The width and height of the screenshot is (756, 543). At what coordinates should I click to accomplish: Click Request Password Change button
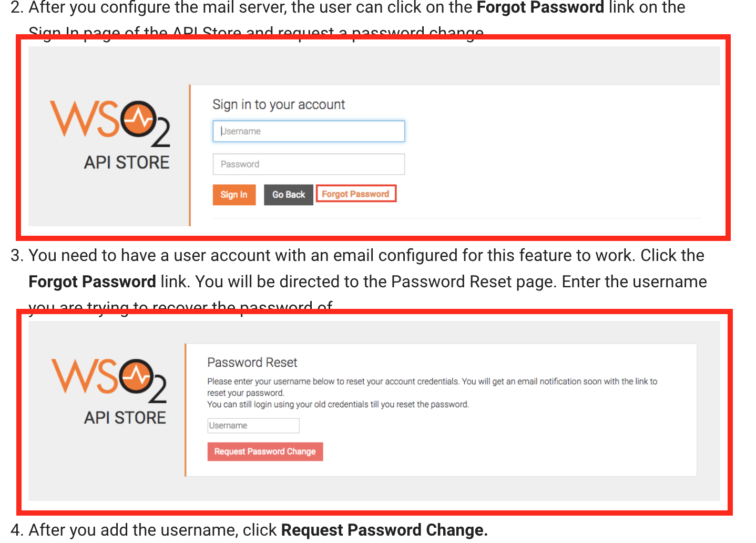click(x=265, y=451)
